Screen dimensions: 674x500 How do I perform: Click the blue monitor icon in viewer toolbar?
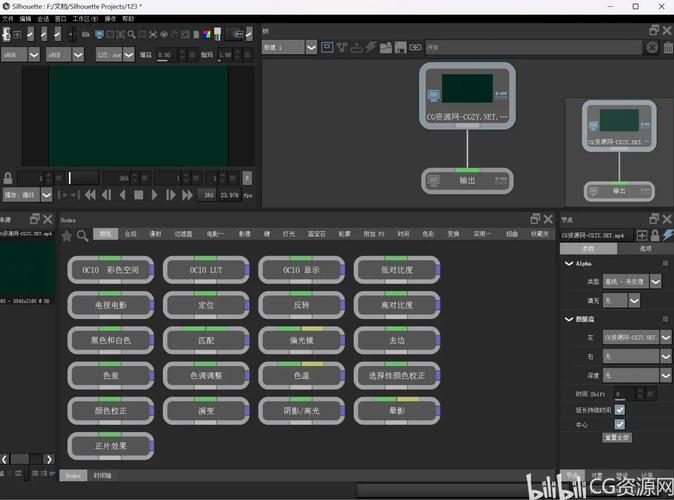99,34
